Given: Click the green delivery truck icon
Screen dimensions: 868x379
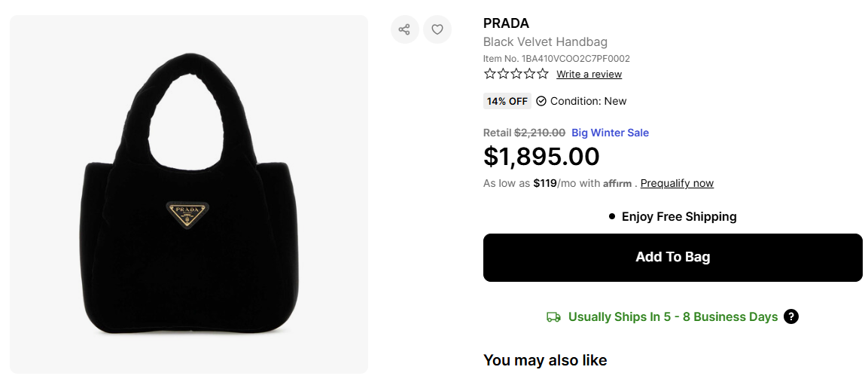Looking at the screenshot, I should [553, 317].
